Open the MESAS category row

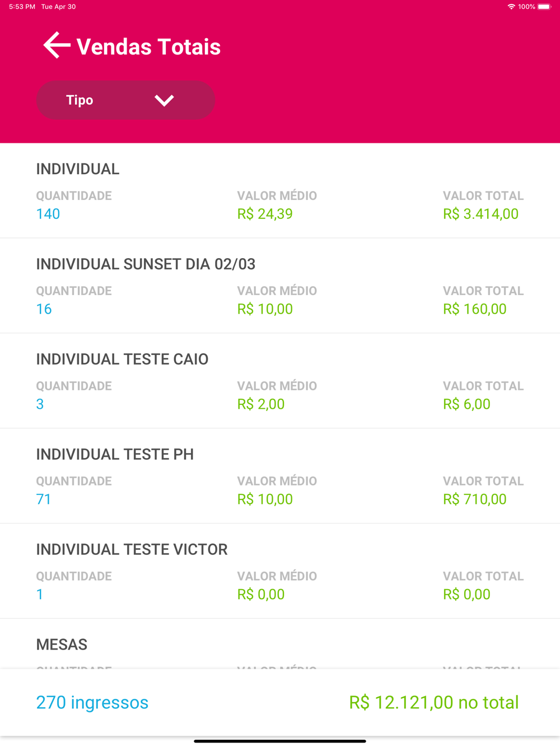[280, 644]
